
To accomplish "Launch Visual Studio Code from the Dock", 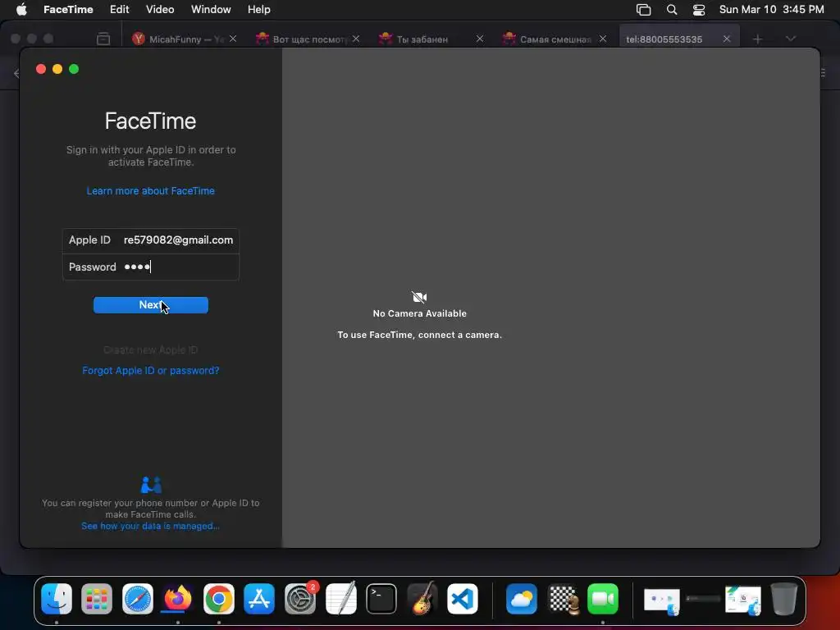I will click(x=463, y=598).
